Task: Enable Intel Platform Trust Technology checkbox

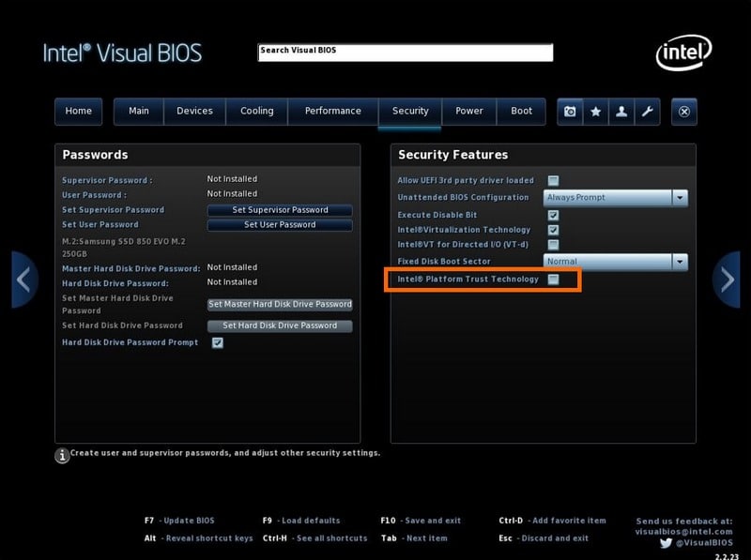Action: (553, 279)
